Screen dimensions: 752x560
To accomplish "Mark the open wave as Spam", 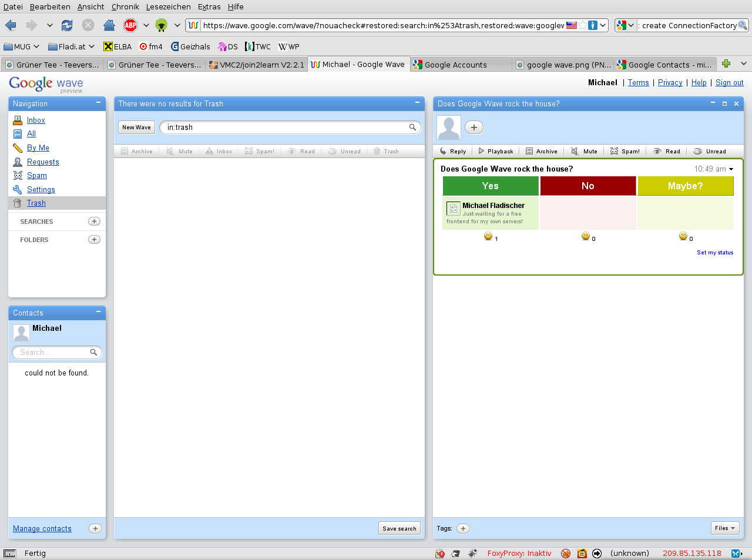I will 625,151.
